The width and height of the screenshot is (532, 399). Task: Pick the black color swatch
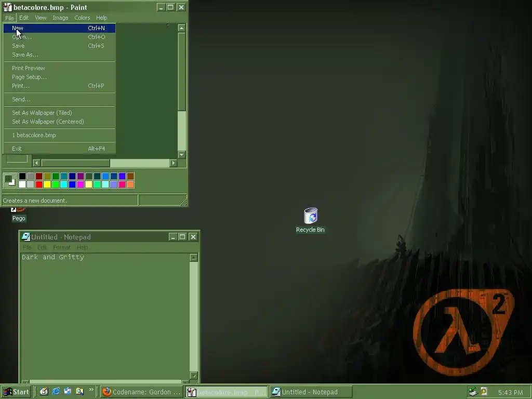22,176
